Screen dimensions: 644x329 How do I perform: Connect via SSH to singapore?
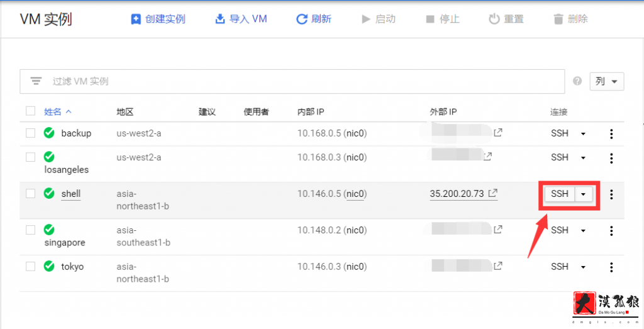(x=559, y=230)
